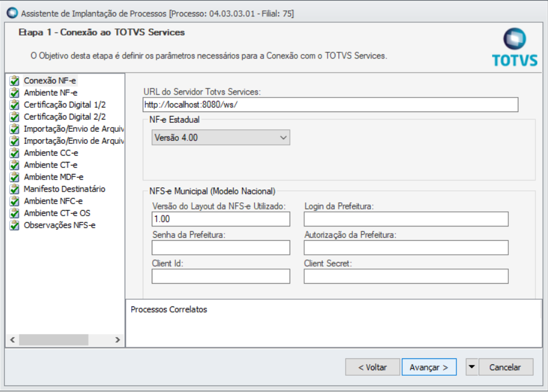Select the Ambiente MDF-e step
This screenshot has height=392, width=548.
tap(54, 177)
